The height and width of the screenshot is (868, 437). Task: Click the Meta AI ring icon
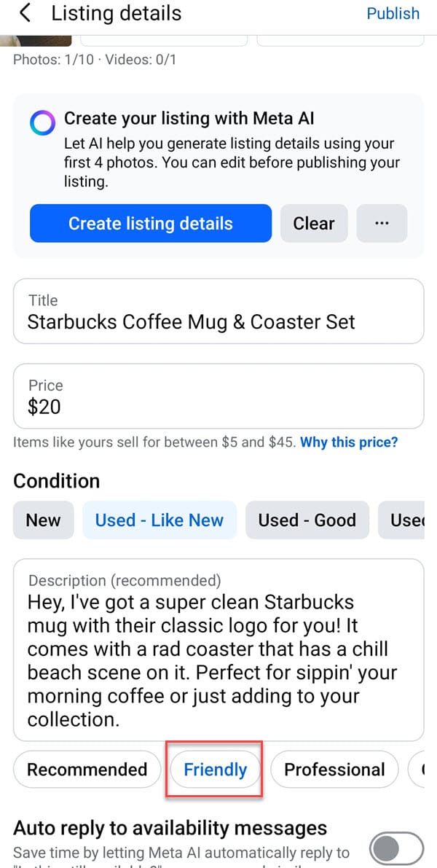coord(42,124)
